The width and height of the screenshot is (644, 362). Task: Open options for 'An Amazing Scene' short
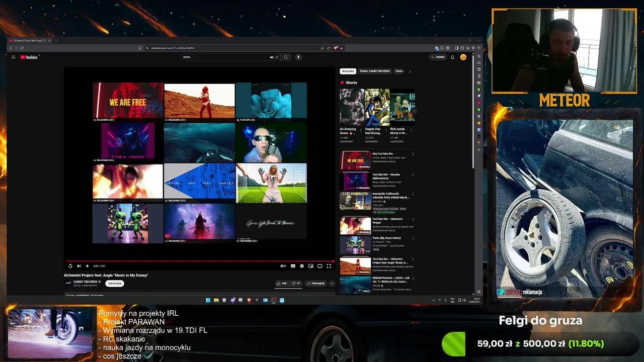[361, 130]
